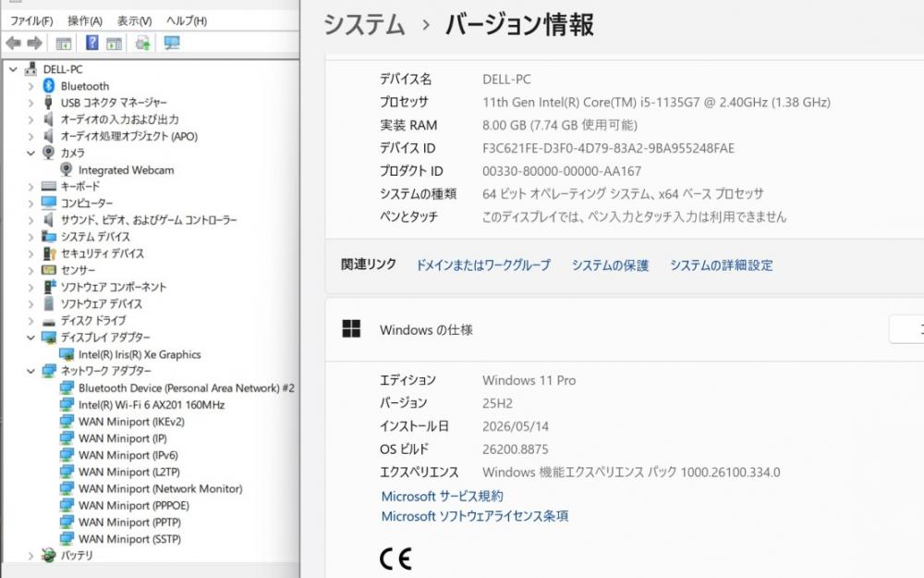Open Microsoft サービス規約 link
The image size is (924, 578).
[442, 496]
